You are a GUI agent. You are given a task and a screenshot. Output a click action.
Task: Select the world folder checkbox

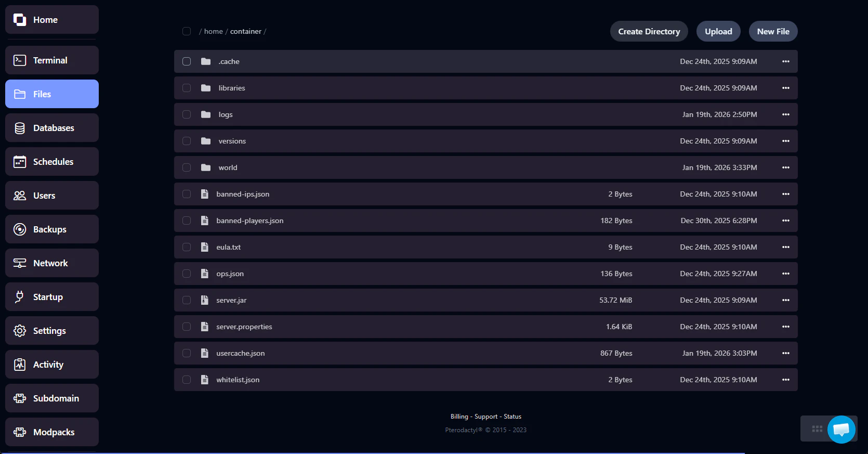tap(187, 167)
